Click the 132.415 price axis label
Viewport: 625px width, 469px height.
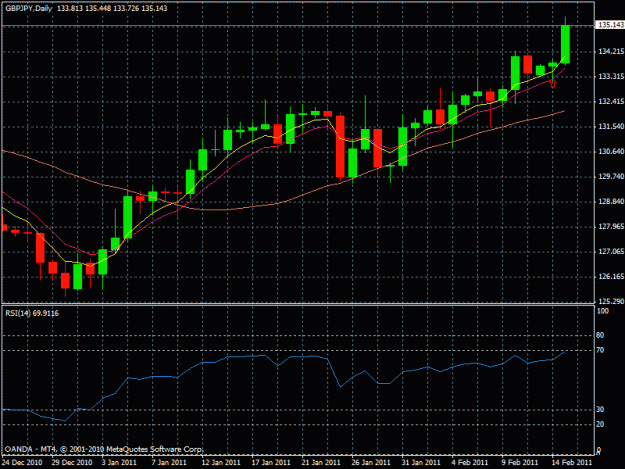point(611,102)
